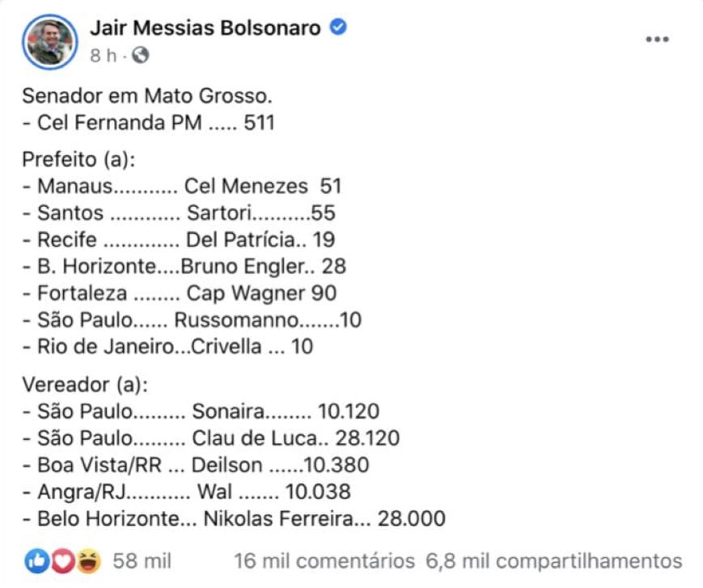Click the Manaus Cel Menezes 51 line

tap(182, 186)
